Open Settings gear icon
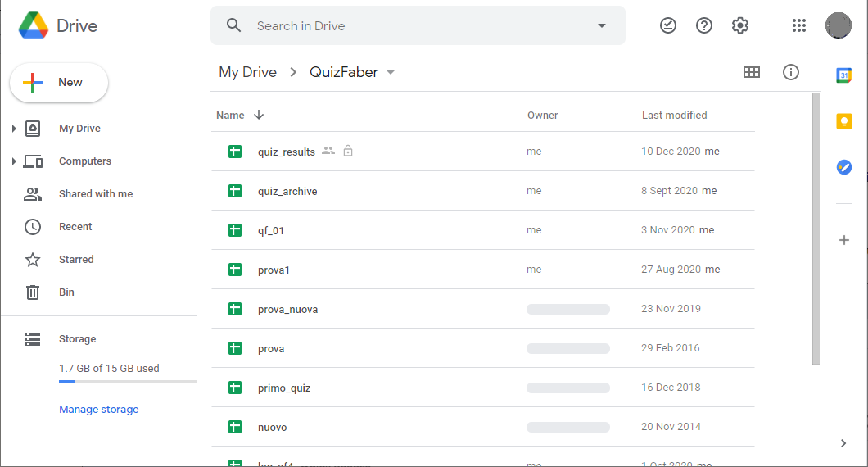Viewport: 868px width, 467px height. [x=740, y=25]
